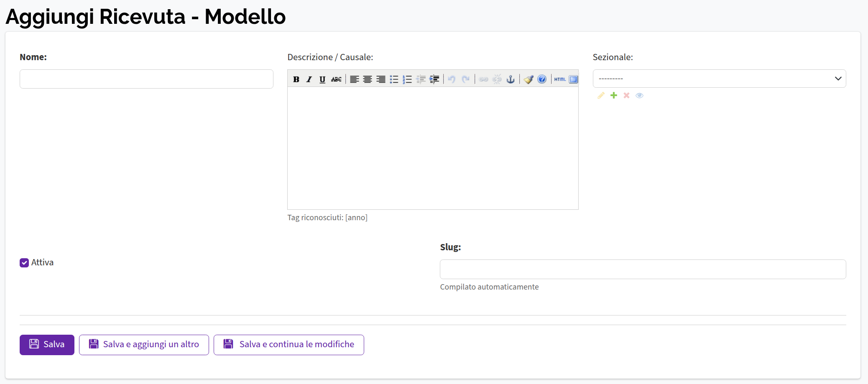The height and width of the screenshot is (384, 868).
Task: Click Salva e continua le modifiche
Action: pos(288,345)
